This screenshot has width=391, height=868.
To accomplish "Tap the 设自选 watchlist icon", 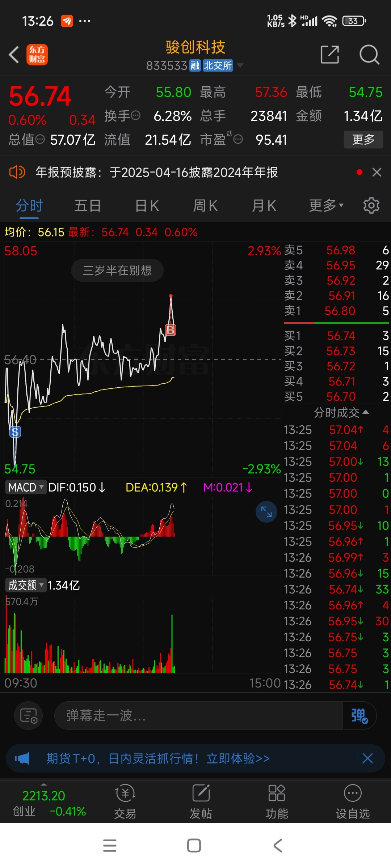I will pos(353,801).
